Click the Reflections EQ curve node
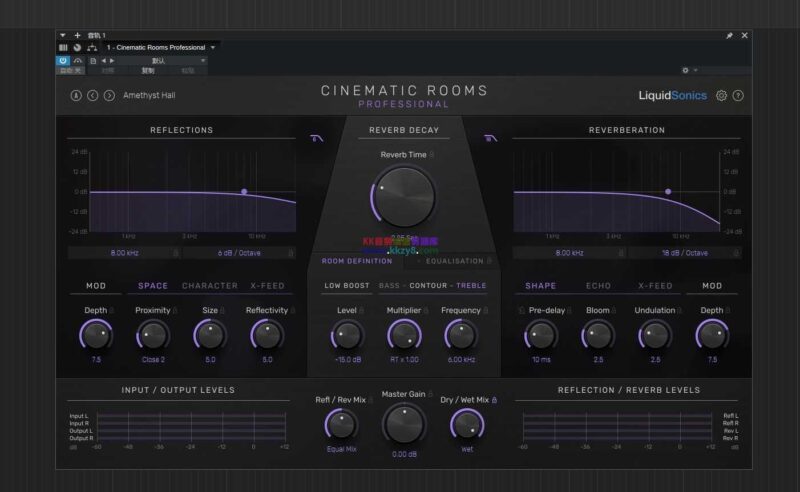The height and width of the screenshot is (492, 800). tap(244, 191)
